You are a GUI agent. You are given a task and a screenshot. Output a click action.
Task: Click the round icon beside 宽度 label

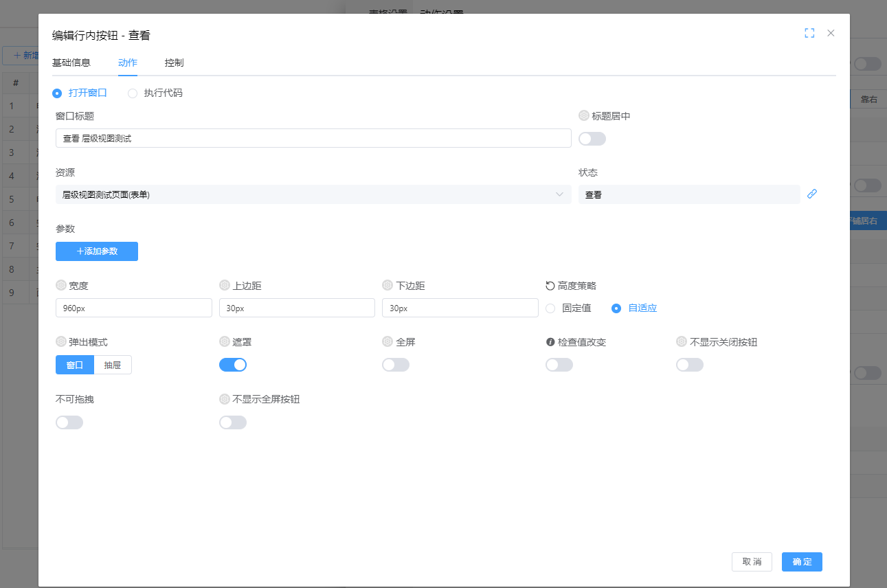point(61,286)
